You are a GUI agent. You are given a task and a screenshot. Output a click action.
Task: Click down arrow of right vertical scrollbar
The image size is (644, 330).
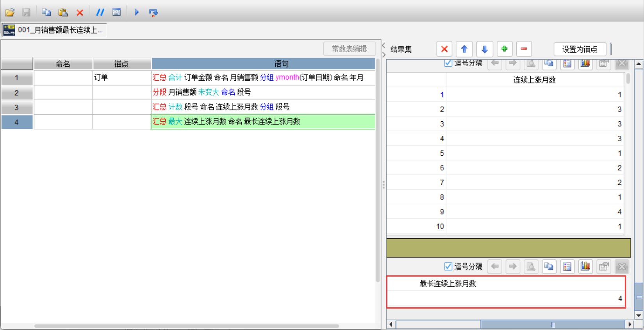coord(639,315)
